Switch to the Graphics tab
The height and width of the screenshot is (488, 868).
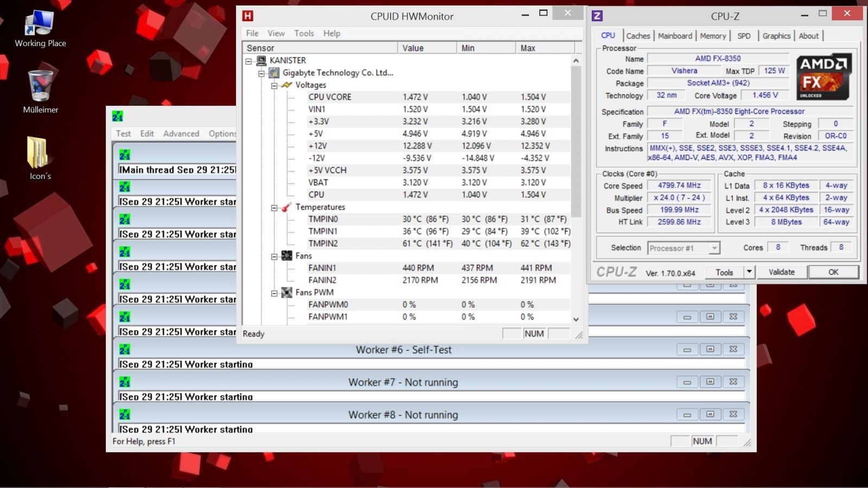pyautogui.click(x=776, y=36)
